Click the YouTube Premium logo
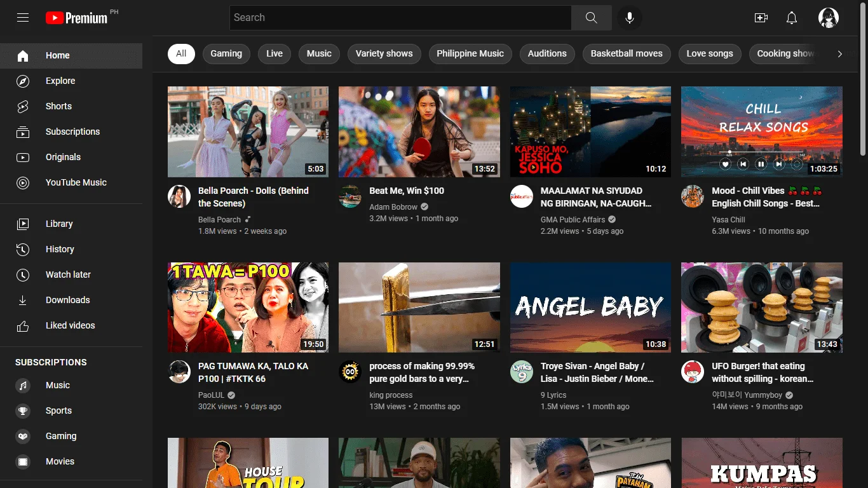The width and height of the screenshot is (868, 488). point(77,18)
